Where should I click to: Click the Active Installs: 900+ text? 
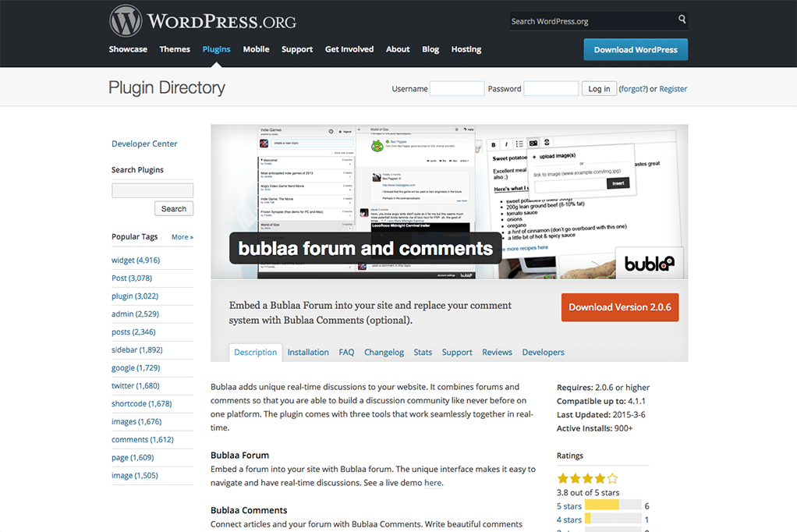point(595,428)
